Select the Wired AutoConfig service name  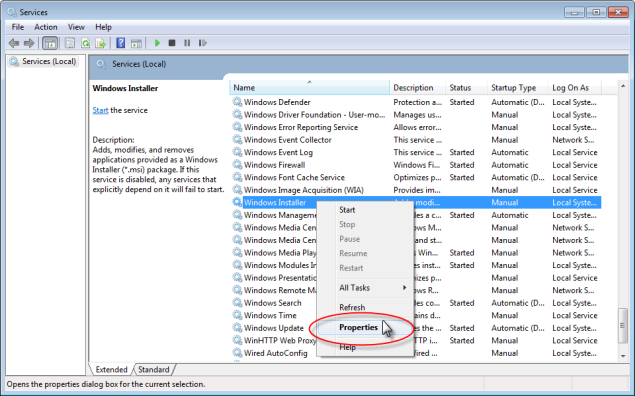point(275,353)
